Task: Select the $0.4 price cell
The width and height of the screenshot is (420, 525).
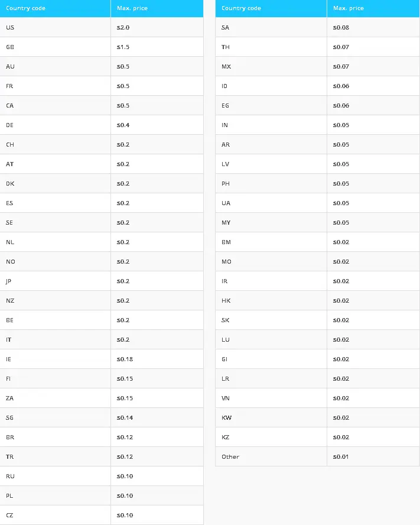Action: coord(157,125)
